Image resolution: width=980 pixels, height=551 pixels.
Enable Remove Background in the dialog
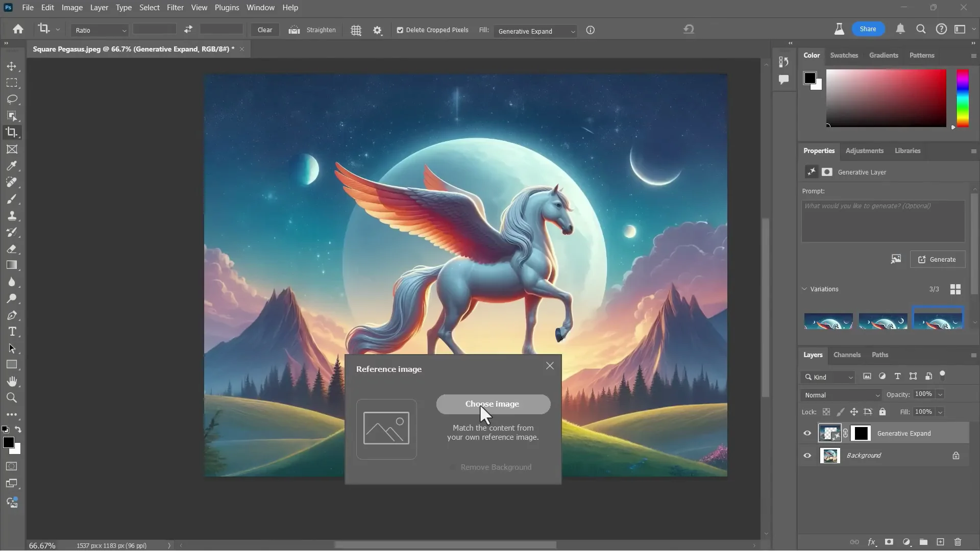453,467
